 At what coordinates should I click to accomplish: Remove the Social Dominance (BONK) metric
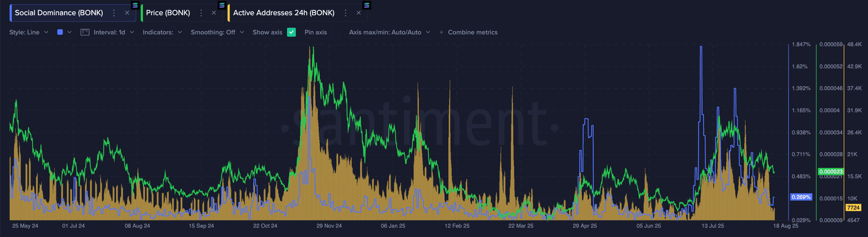[127, 12]
